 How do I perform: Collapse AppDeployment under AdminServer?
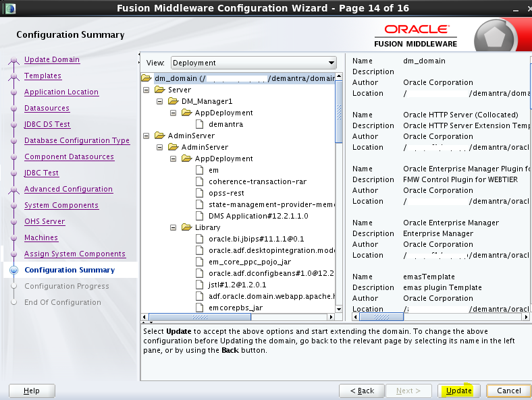pos(173,159)
